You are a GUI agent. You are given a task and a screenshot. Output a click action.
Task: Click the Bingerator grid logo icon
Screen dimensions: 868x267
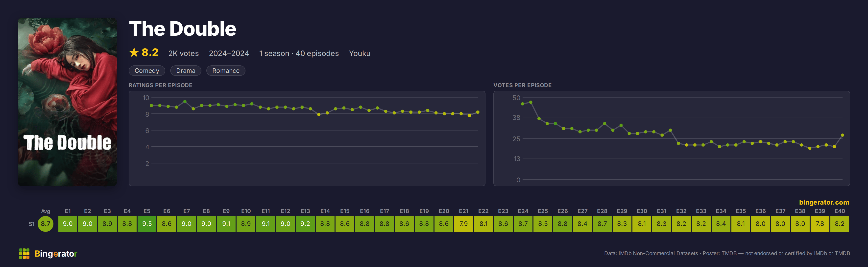[x=24, y=254]
